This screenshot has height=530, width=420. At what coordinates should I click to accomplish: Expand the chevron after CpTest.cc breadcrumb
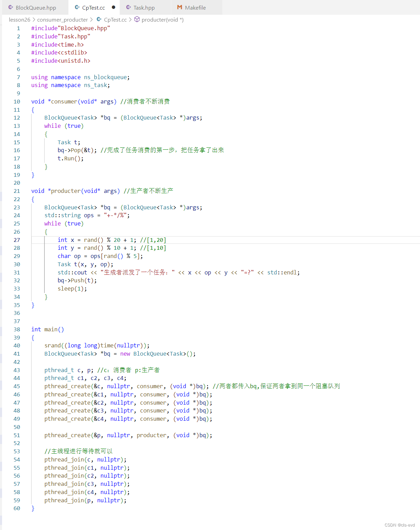(x=130, y=20)
